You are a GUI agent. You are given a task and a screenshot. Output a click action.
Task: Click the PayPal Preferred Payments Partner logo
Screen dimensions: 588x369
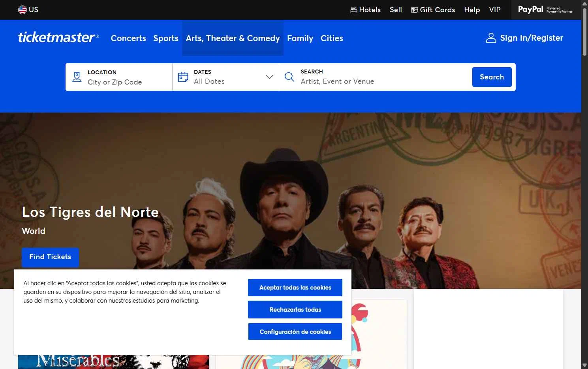545,9
